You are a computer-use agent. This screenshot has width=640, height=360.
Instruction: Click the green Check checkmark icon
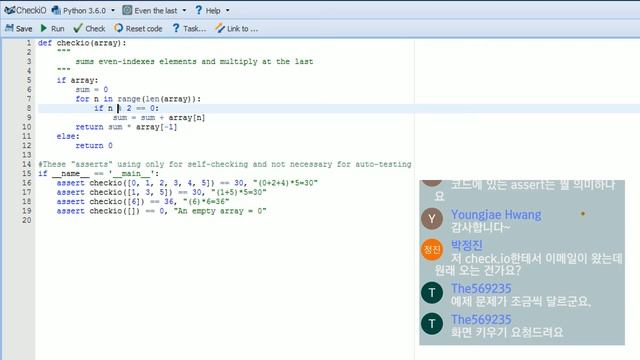78,28
